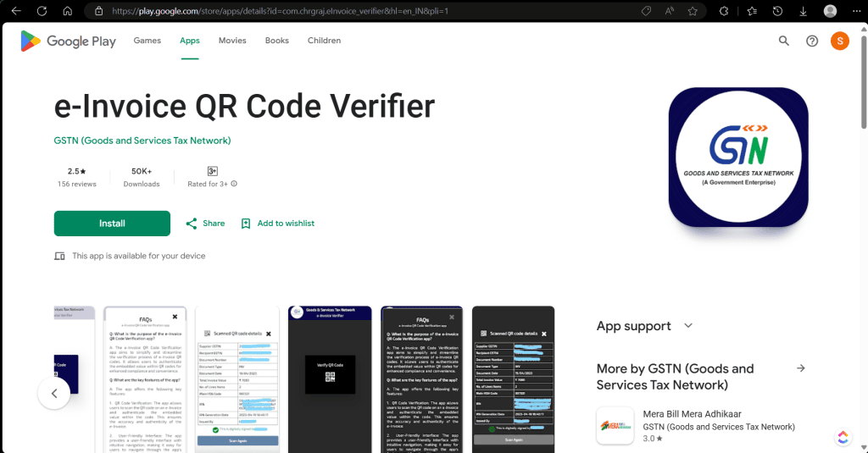This screenshot has width=868, height=453.
Task: Click 50K+ Downloads text
Action: (142, 177)
